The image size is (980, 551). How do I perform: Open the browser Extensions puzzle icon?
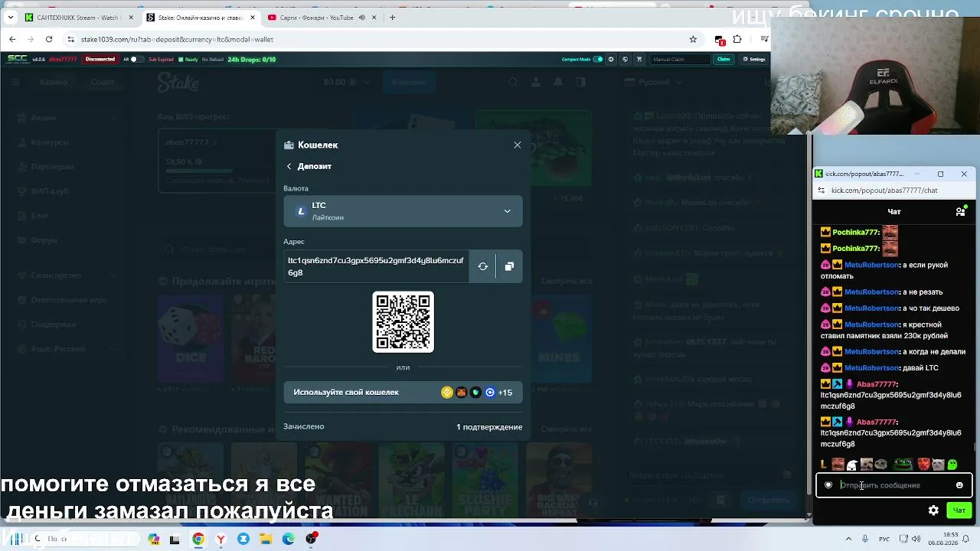737,39
